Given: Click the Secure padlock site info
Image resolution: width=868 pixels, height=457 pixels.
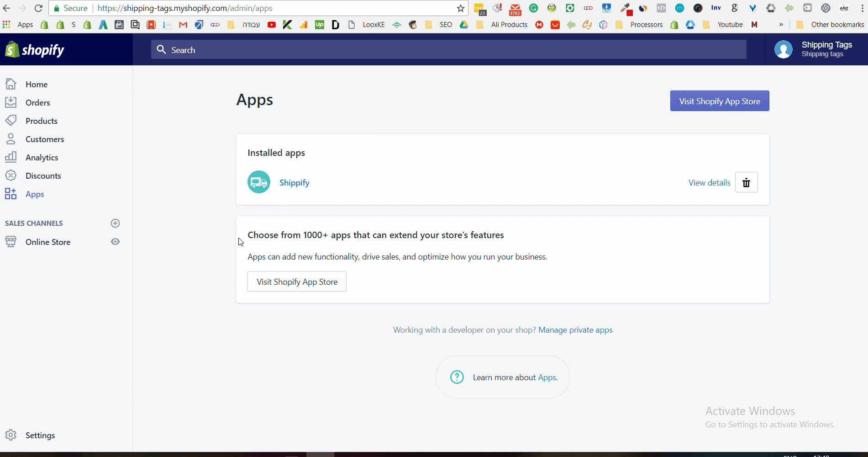Looking at the screenshot, I should click(x=71, y=8).
